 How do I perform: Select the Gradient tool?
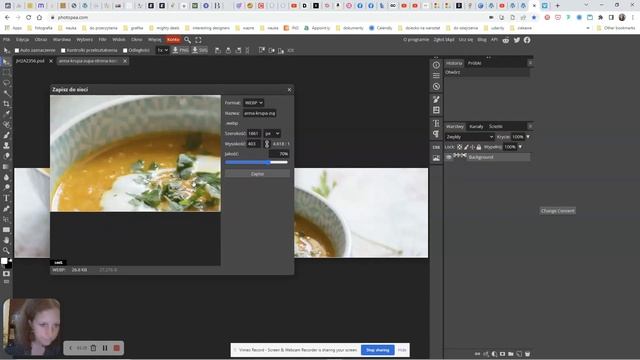(6, 167)
